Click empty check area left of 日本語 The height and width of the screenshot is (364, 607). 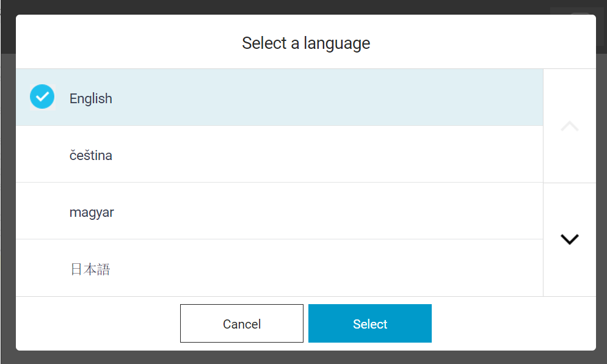click(x=42, y=268)
